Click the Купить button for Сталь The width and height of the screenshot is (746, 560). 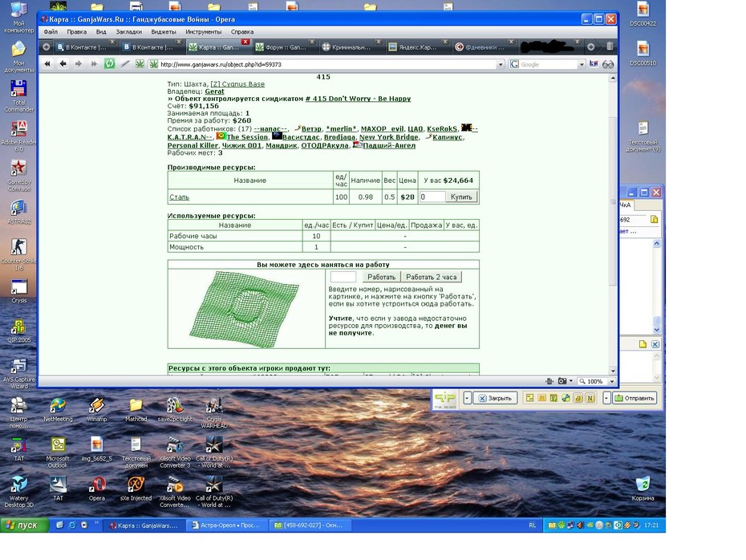461,197
